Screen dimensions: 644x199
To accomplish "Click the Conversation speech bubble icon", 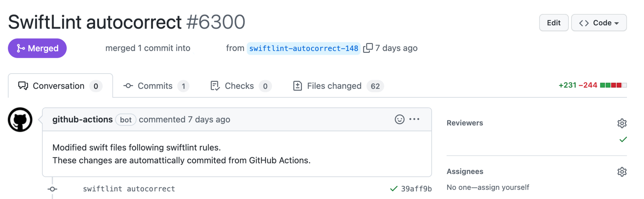I will tap(22, 86).
